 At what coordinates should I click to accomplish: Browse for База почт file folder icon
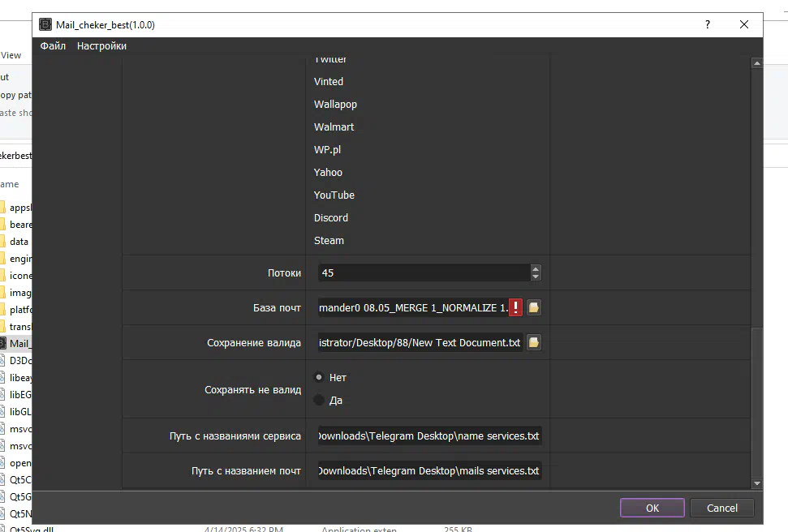pos(534,307)
